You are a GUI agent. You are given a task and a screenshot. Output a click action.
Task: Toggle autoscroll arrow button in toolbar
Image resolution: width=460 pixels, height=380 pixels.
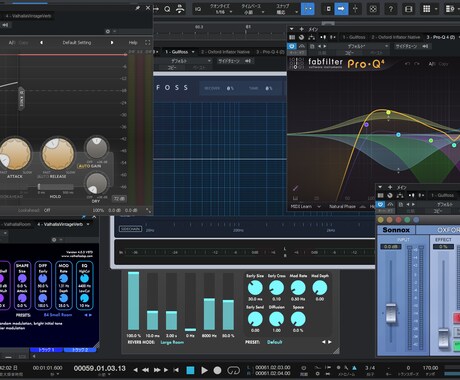pyautogui.click(x=341, y=9)
